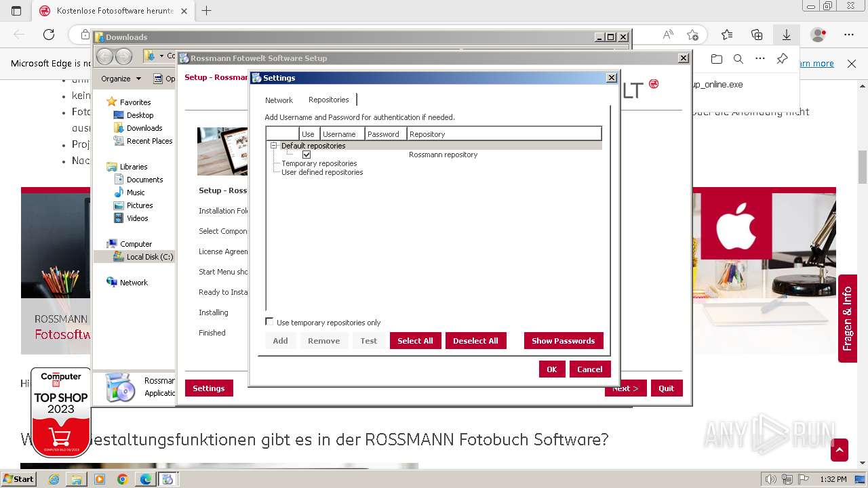The image size is (868, 488).
Task: Select the User defined repositories row
Action: [322, 172]
